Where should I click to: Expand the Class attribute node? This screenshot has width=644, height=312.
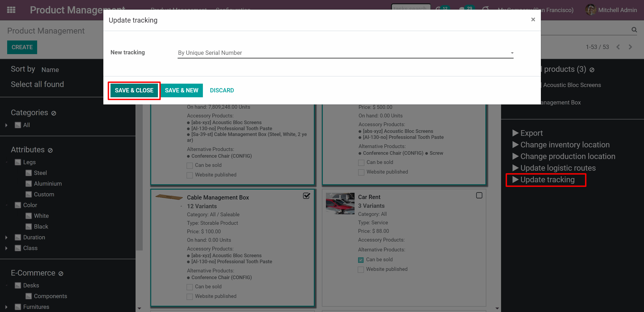point(6,248)
